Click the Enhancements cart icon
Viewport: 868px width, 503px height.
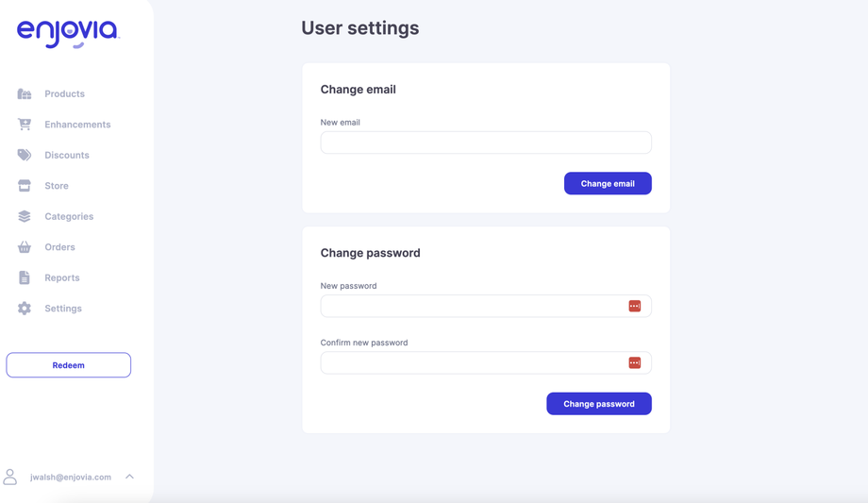(x=25, y=125)
